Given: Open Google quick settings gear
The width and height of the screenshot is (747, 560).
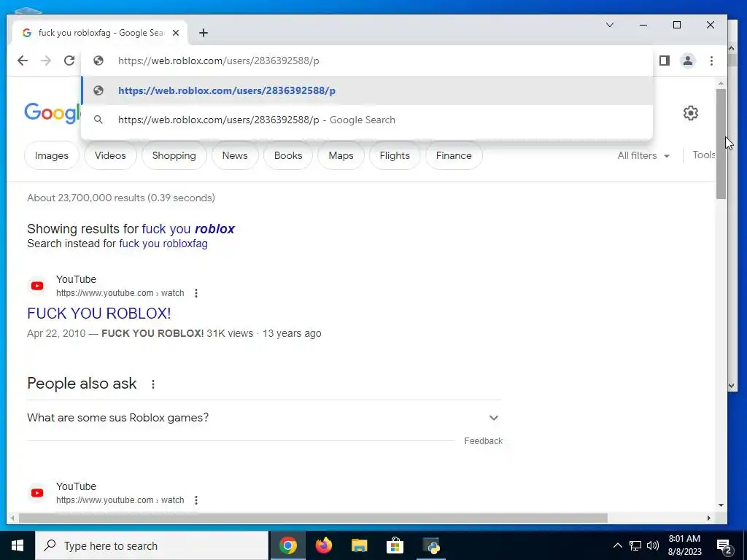Looking at the screenshot, I should 691,113.
